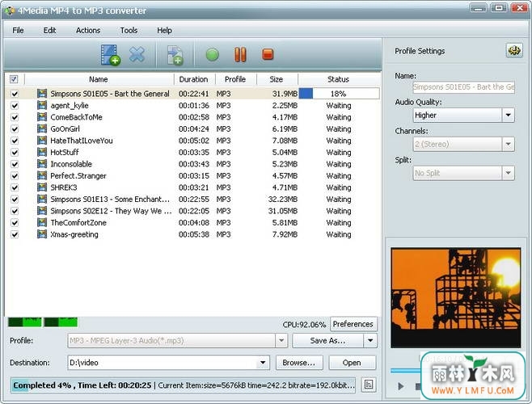The width and height of the screenshot is (532, 404).
Task: Uncheck the HotStuff checkbox
Action: point(15,152)
